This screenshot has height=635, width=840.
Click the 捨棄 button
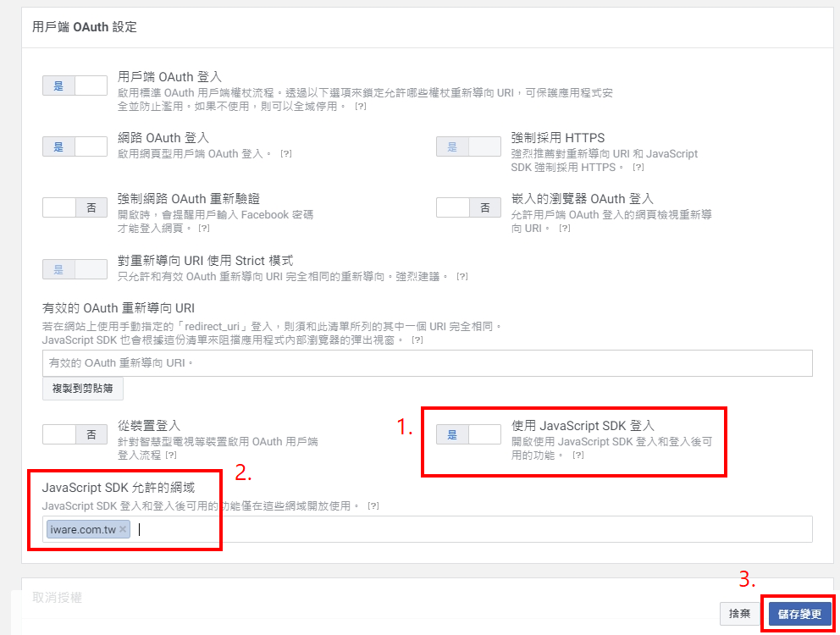(x=740, y=614)
